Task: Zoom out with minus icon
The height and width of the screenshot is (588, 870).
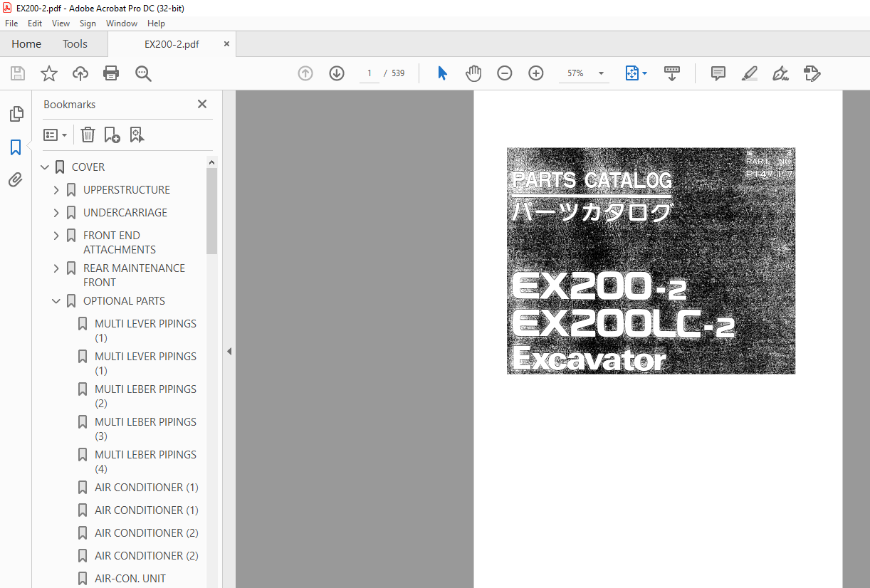Action: pyautogui.click(x=505, y=73)
